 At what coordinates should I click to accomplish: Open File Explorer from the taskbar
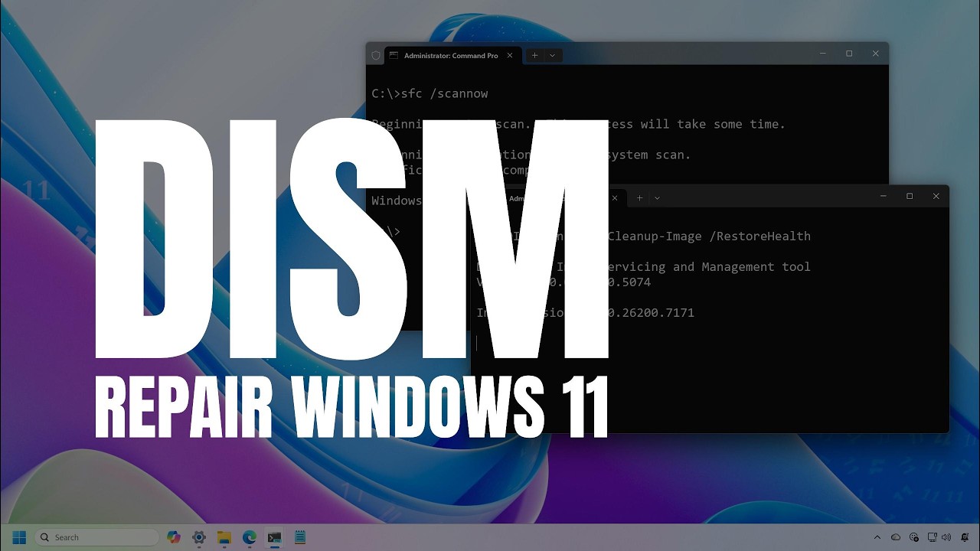(x=224, y=537)
